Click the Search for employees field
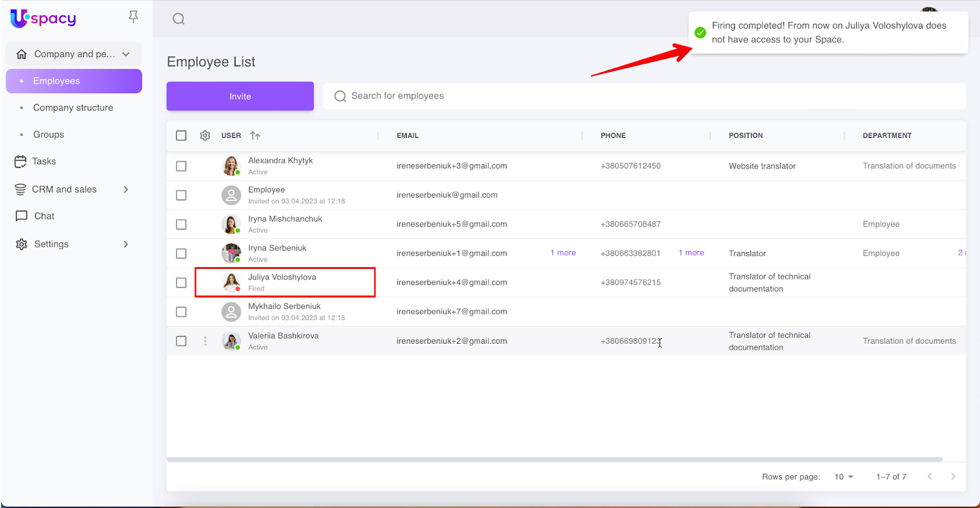Viewport: 980px width, 508px height. pyautogui.click(x=643, y=96)
